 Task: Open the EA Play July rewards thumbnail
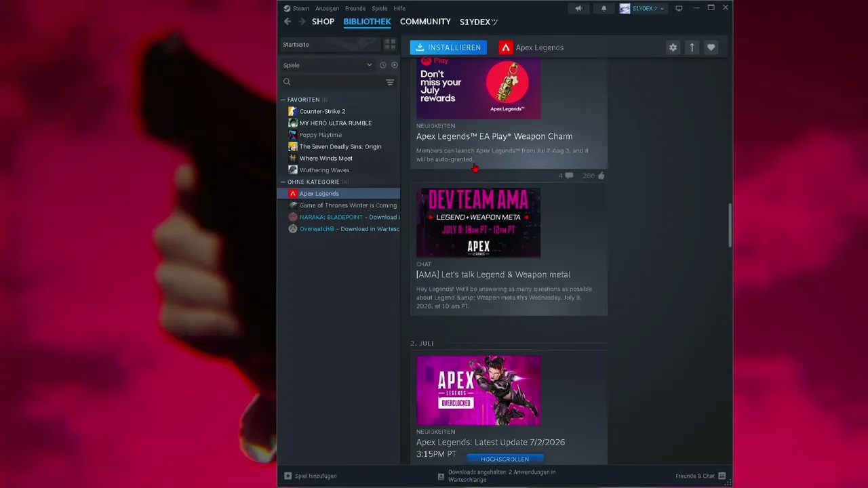click(x=479, y=89)
